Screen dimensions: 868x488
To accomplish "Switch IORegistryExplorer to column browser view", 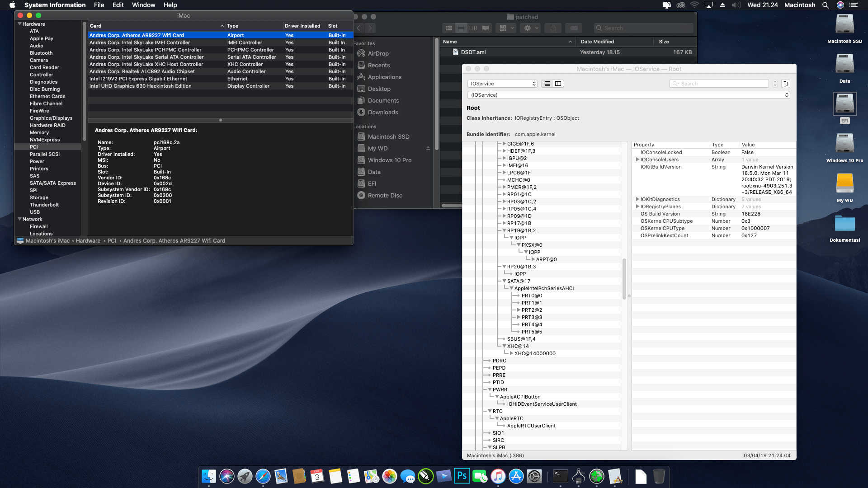I will click(x=558, y=84).
